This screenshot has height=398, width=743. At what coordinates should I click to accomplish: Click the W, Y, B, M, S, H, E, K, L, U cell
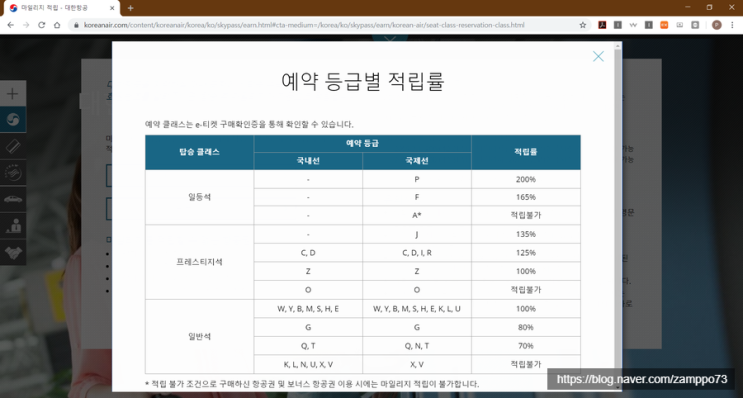coord(417,309)
